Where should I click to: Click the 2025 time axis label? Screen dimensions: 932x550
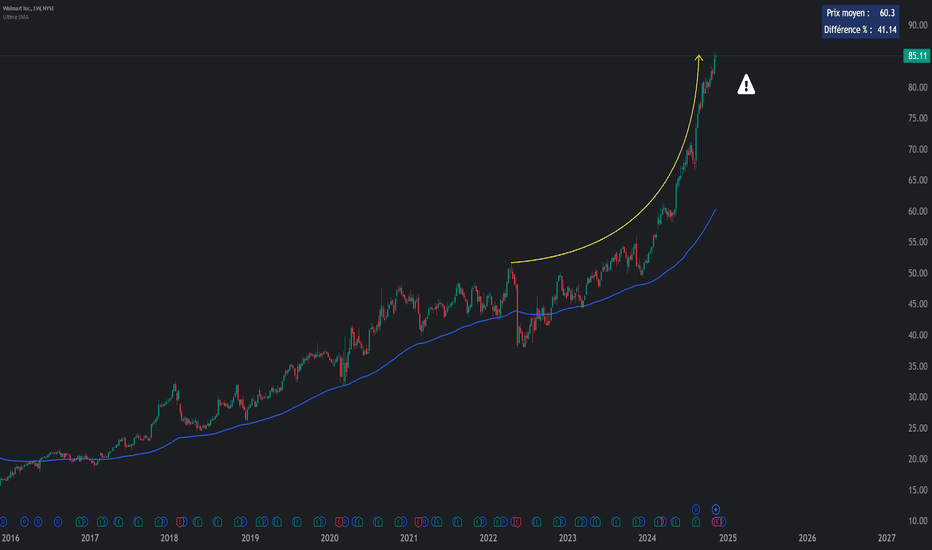pyautogui.click(x=728, y=538)
